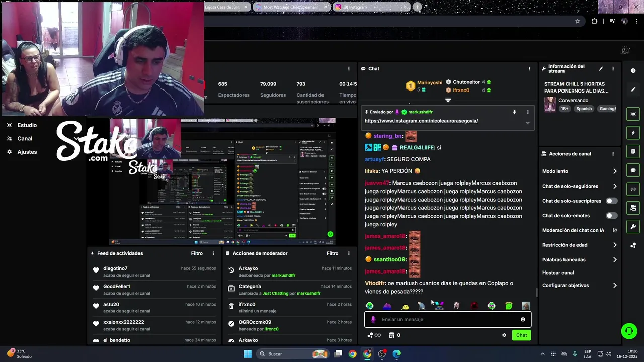
Task: Open Filtro in Feed de actividades
Action: click(197, 253)
